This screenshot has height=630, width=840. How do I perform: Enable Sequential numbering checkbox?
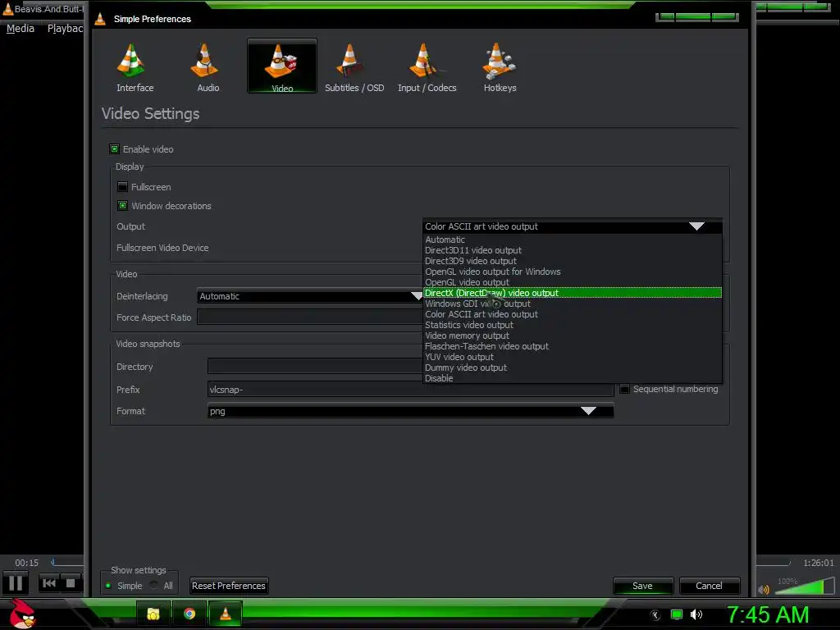(624, 389)
